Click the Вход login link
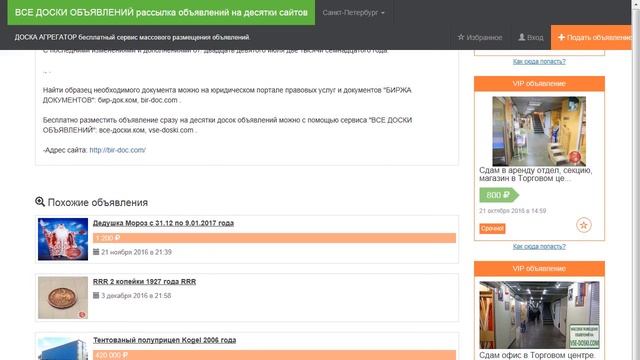Image resolution: width=640 pixels, height=360 pixels. 531,37
